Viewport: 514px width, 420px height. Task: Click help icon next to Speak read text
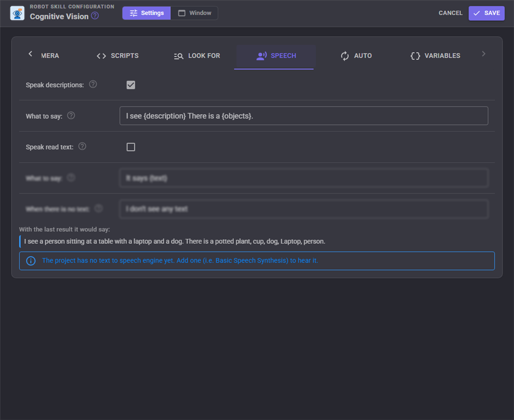pyautogui.click(x=82, y=147)
